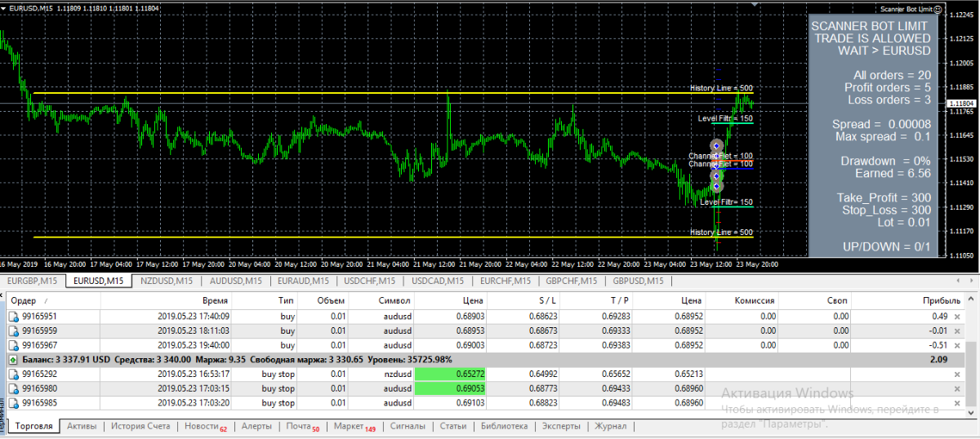
Task: Sort orders by Ордер column header
Action: pyautogui.click(x=24, y=301)
